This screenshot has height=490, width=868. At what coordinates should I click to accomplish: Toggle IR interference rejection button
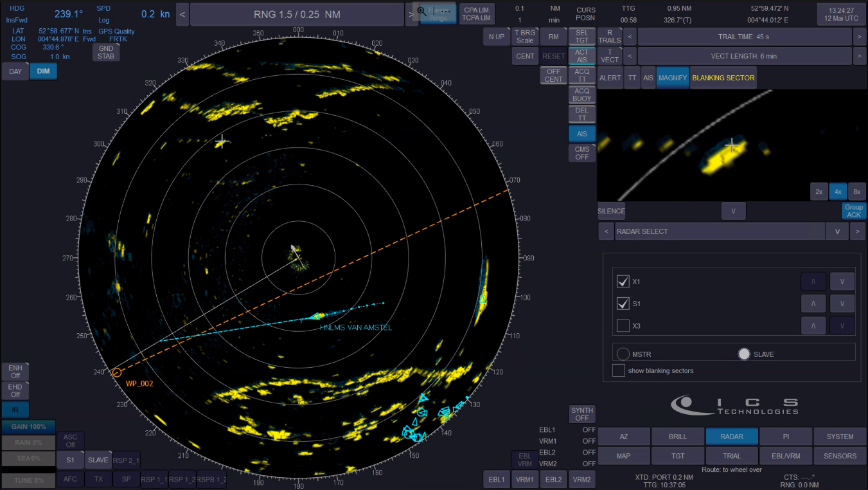(x=15, y=410)
